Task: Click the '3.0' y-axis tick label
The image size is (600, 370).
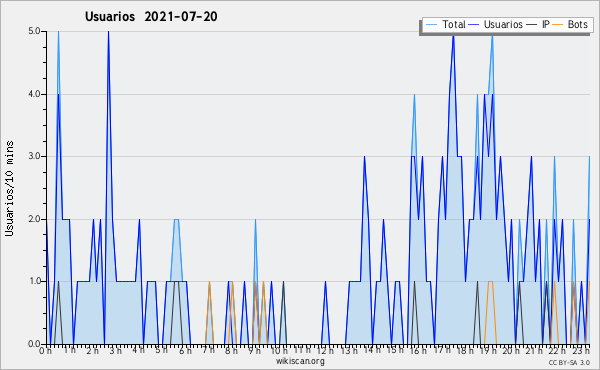Action: click(34, 156)
